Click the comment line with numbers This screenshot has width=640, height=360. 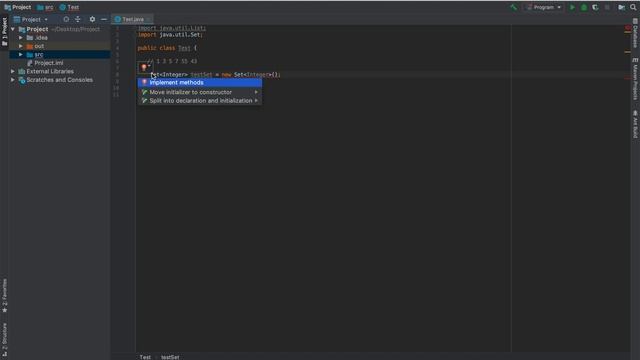pos(172,61)
